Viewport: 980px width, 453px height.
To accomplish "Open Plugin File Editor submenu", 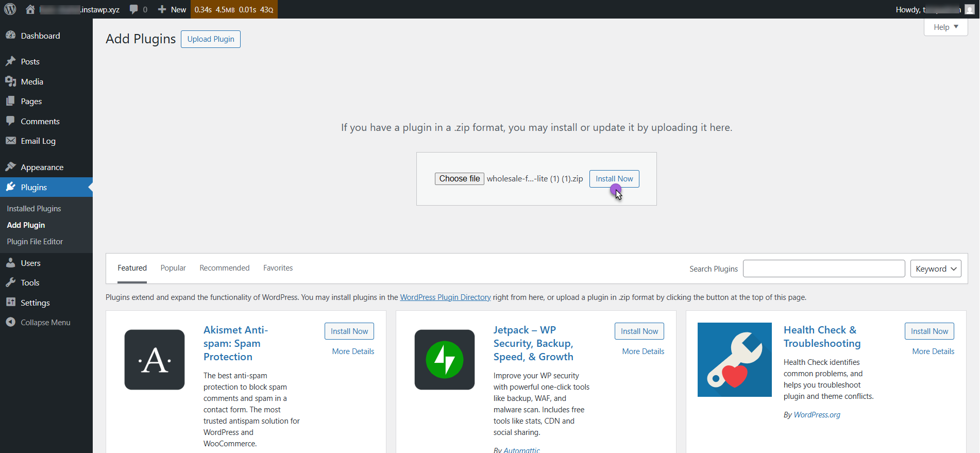I will point(35,242).
